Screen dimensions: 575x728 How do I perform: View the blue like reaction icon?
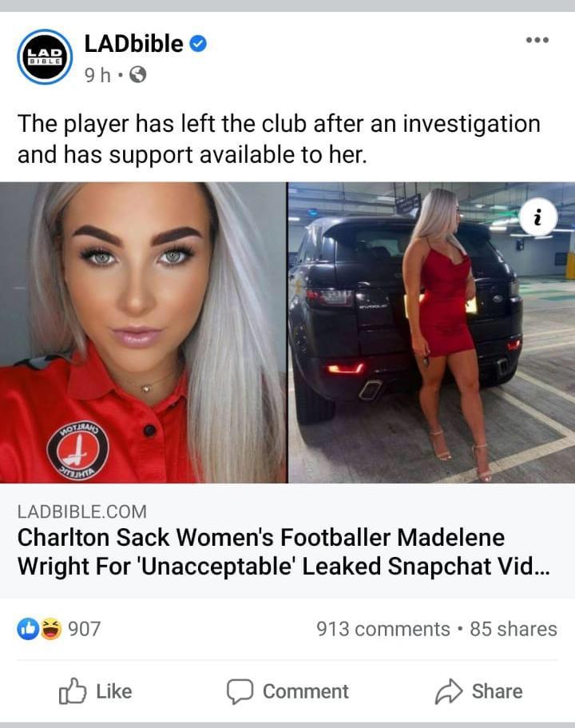coord(28,629)
